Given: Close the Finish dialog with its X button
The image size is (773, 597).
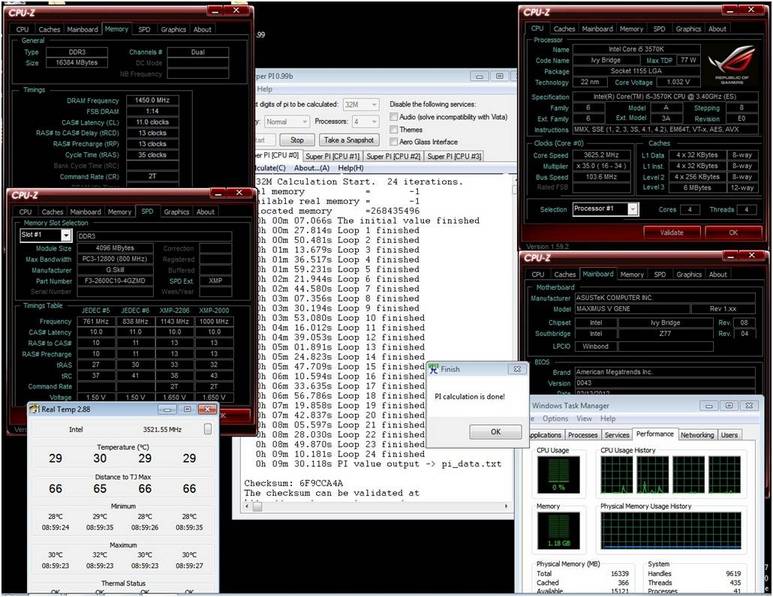Looking at the screenshot, I should coord(517,369).
